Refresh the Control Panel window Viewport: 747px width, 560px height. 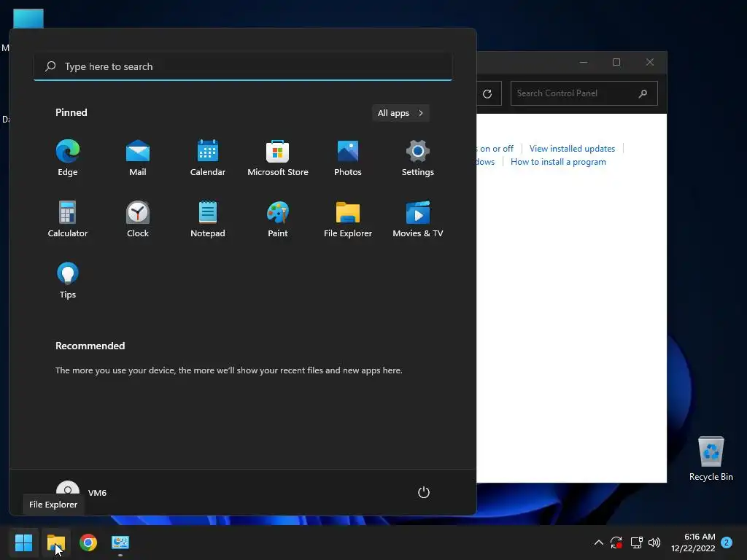tap(487, 94)
